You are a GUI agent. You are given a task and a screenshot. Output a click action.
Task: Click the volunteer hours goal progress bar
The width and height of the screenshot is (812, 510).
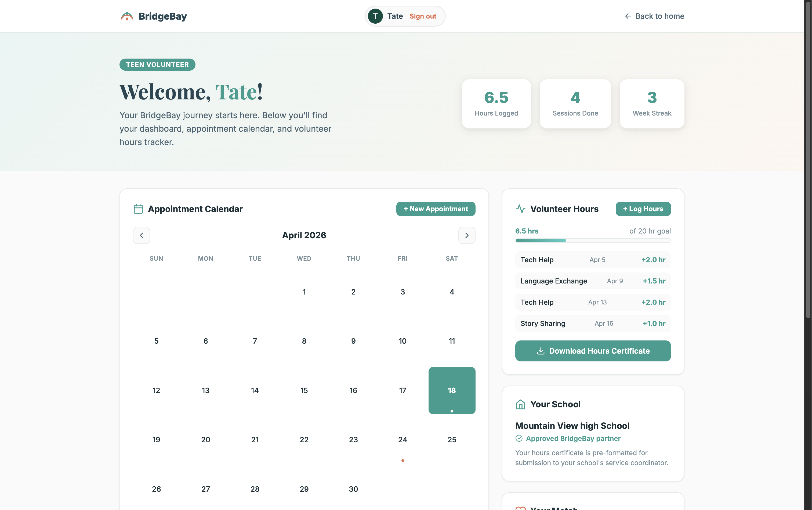click(593, 240)
